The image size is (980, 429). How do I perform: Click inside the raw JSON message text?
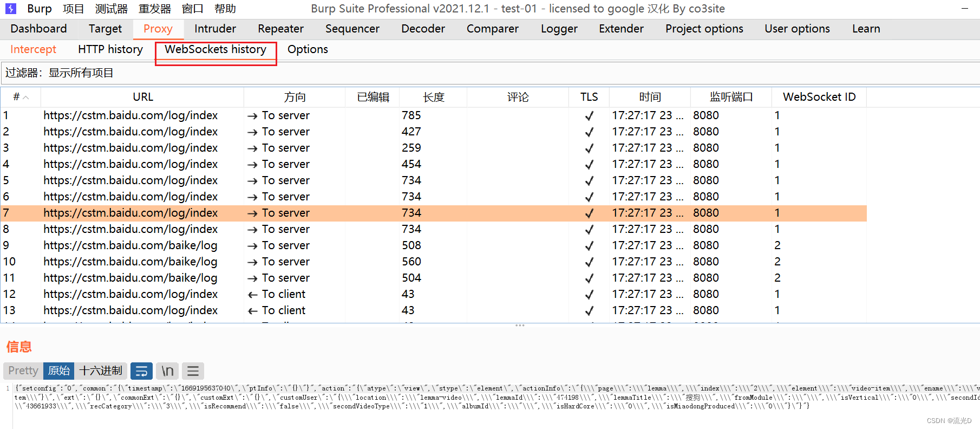click(496, 397)
